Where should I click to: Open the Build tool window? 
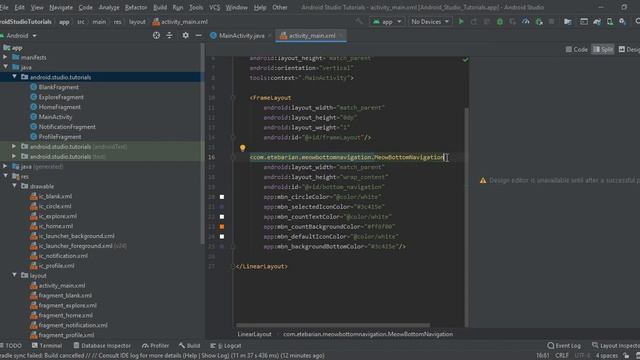(x=189, y=346)
